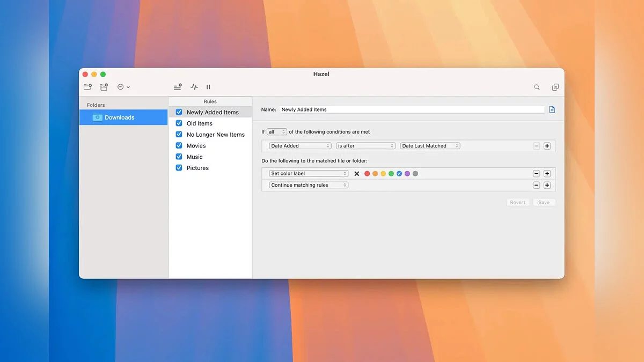Pause rules with the pause icon
Image resolution: width=644 pixels, height=362 pixels.
[208, 87]
